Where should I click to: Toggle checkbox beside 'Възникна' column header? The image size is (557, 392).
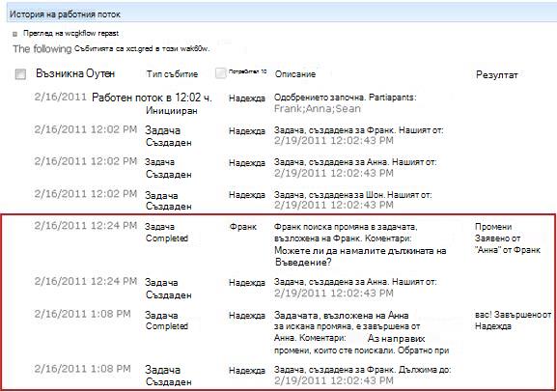[x=20, y=74]
